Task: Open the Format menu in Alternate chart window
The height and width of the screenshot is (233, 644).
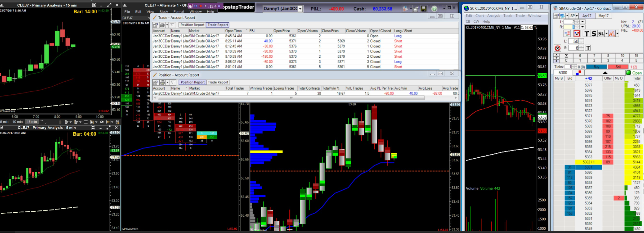Action: point(179,12)
